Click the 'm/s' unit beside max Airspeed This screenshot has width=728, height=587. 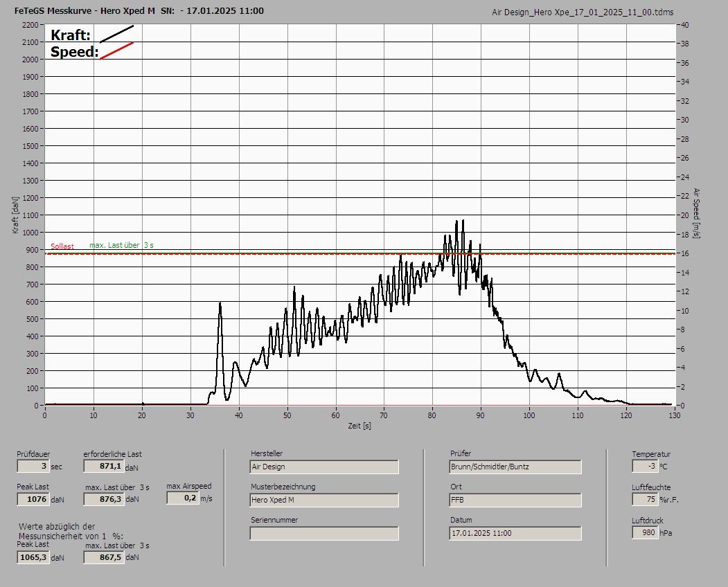[206, 499]
